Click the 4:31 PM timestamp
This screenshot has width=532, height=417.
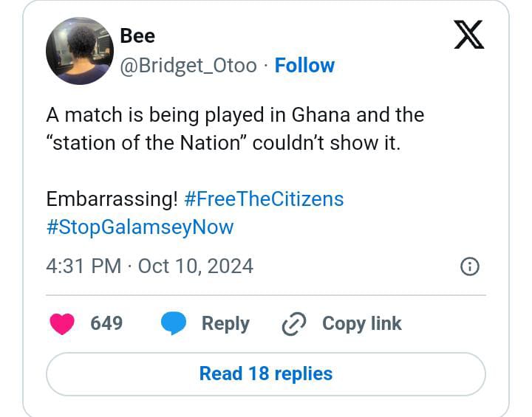83,266
